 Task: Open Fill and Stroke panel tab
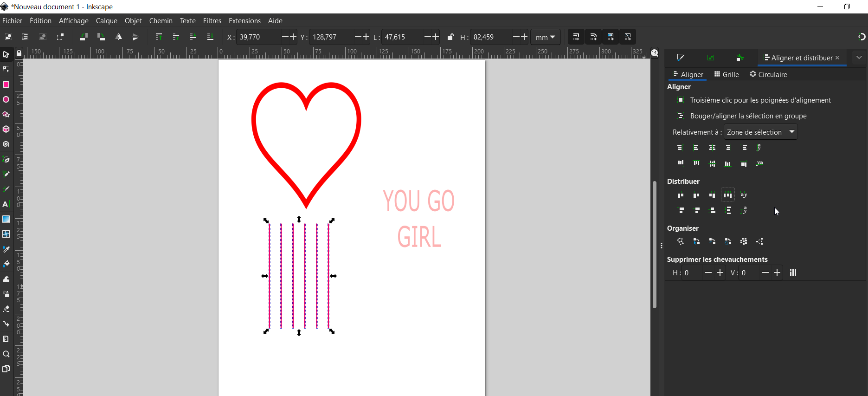click(681, 58)
